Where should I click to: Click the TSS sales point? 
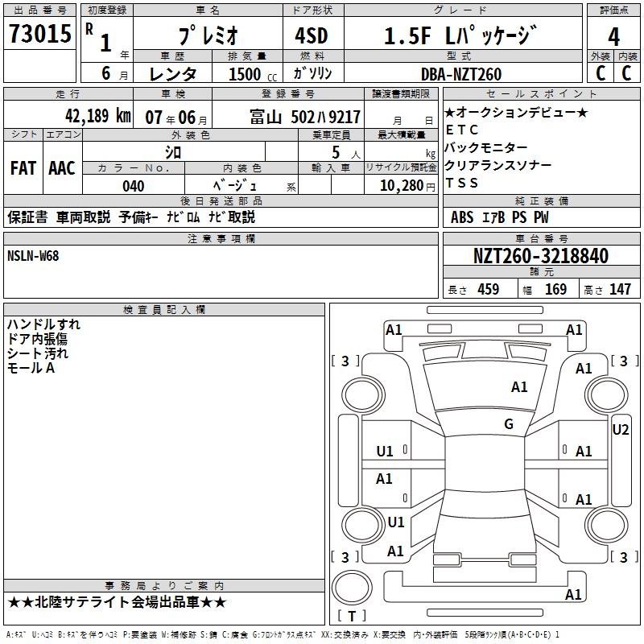461,183
